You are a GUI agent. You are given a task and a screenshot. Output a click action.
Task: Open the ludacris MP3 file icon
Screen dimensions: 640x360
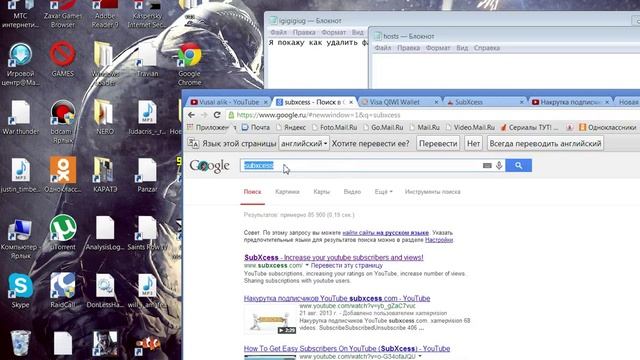pos(147,117)
